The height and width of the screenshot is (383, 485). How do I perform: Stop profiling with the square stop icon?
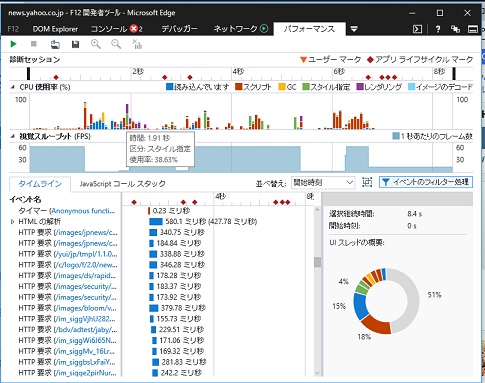pos(34,44)
